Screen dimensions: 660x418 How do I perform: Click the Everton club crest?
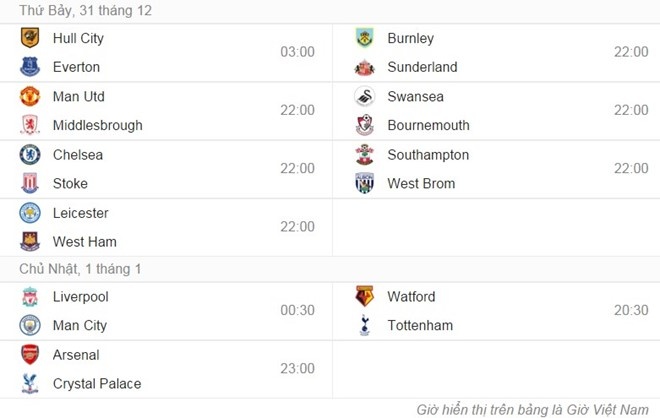pos(30,67)
